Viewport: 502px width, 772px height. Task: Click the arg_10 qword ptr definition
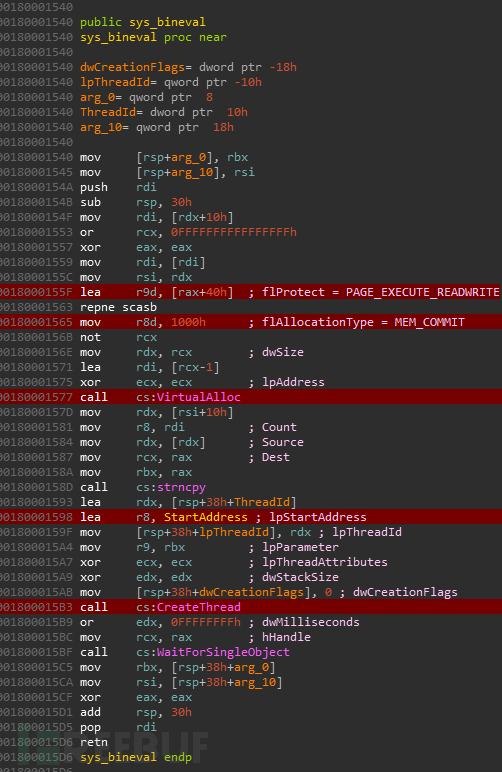[157, 128]
